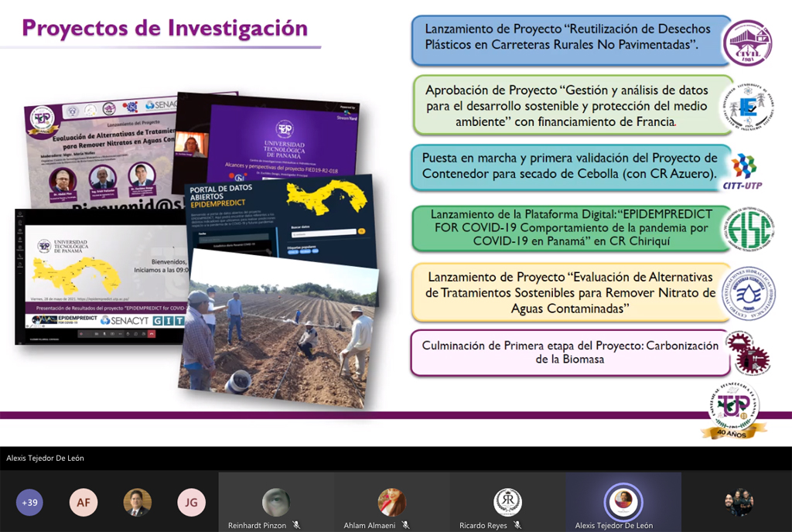Click the muted mic icon beside Ricardo Reyes
Screen dimensions: 792x532
click(517, 526)
